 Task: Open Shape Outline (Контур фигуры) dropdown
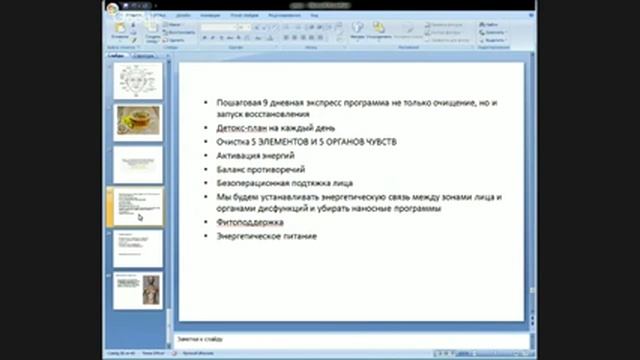[x=443, y=33]
